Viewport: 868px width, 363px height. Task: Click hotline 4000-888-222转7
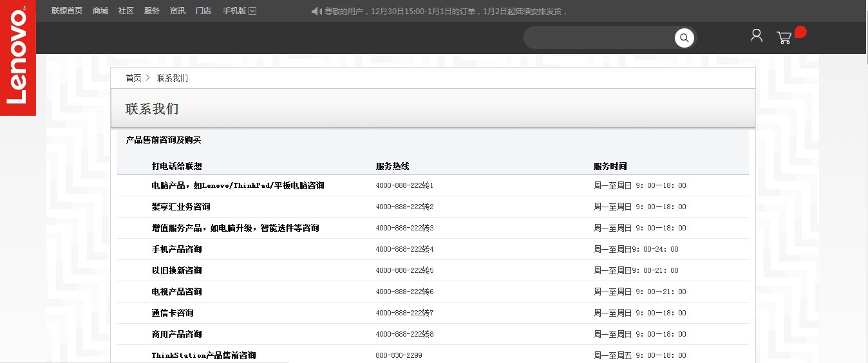404,313
